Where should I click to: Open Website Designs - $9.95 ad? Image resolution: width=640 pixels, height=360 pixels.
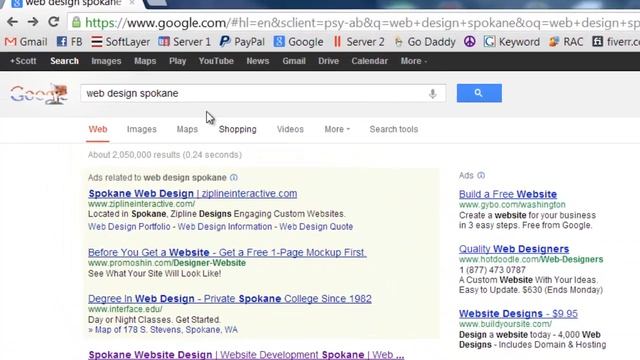[x=518, y=313]
